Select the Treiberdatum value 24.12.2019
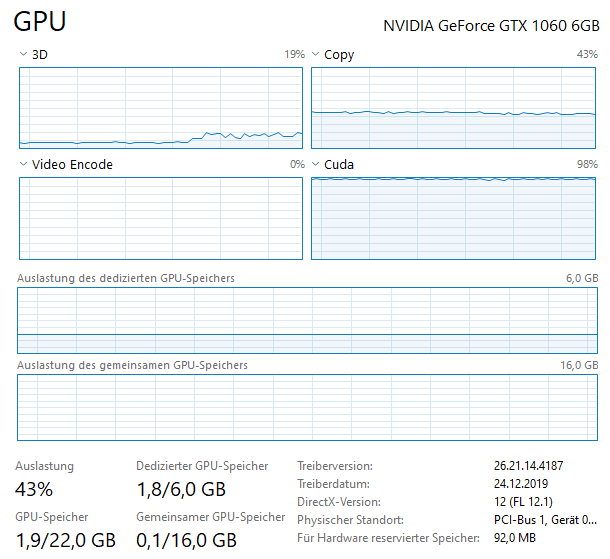 click(526, 484)
